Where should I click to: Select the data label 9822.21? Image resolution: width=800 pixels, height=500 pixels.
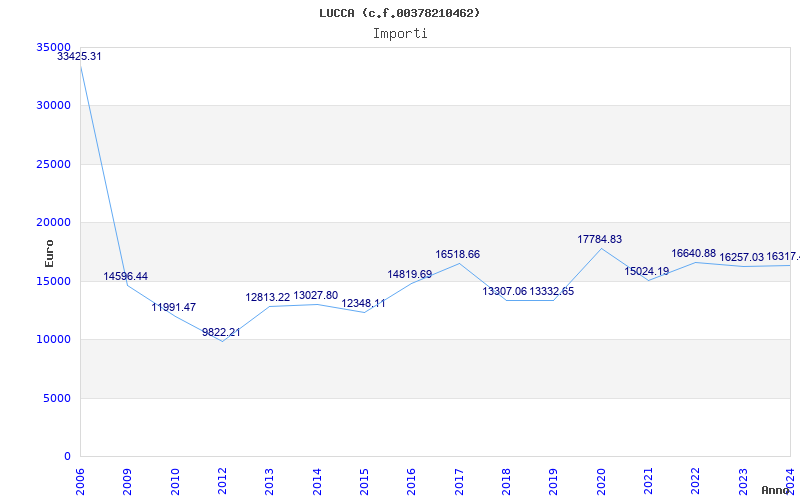[221, 333]
